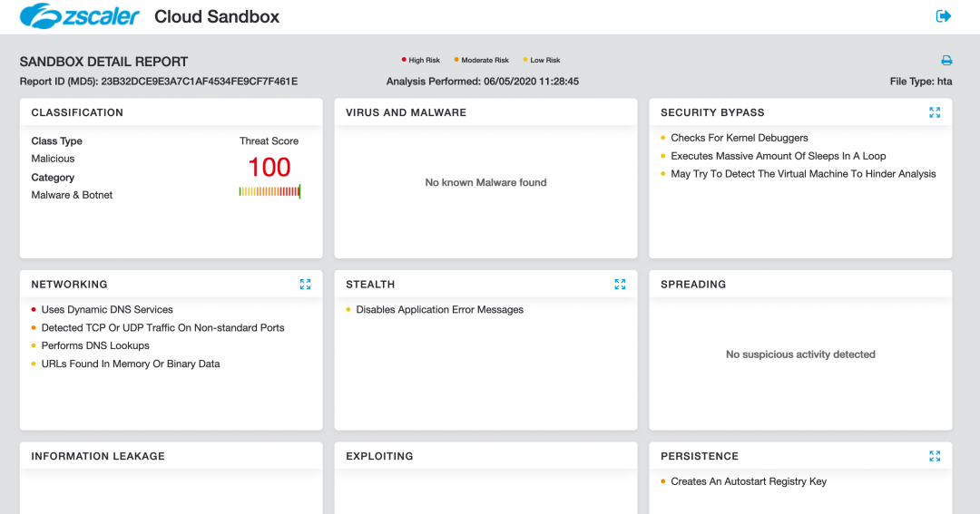980x514 pixels.
Task: Click 'Disables Application Error Messages' entry
Action: (x=439, y=310)
